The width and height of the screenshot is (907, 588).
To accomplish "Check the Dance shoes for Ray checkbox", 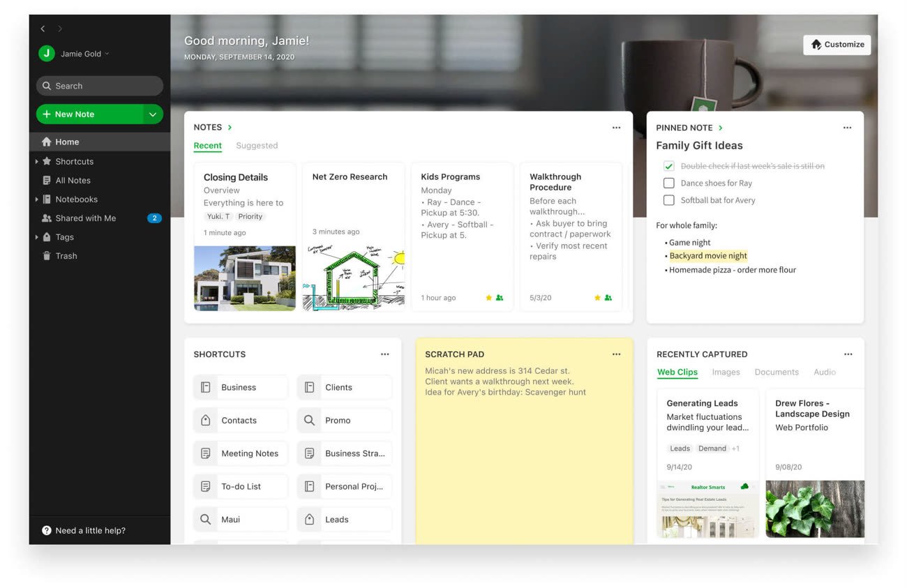I will click(668, 183).
